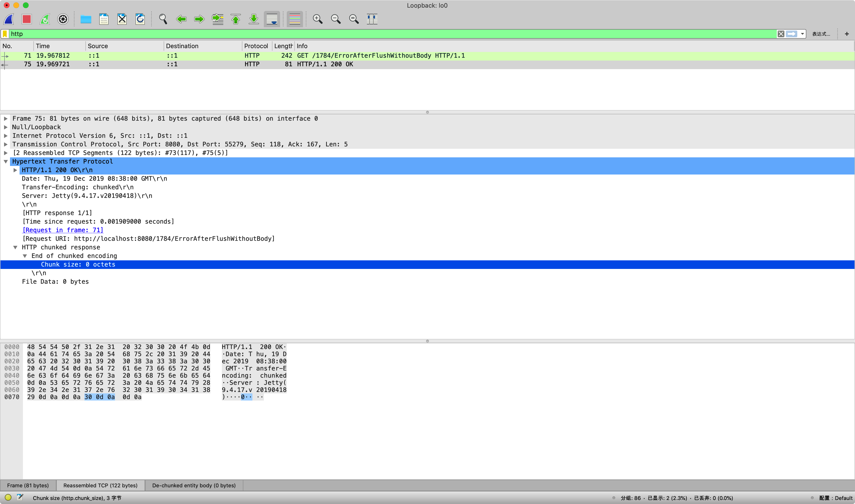Toggle the colorize packet list button
Screen dimensions: 855x504
click(x=295, y=19)
